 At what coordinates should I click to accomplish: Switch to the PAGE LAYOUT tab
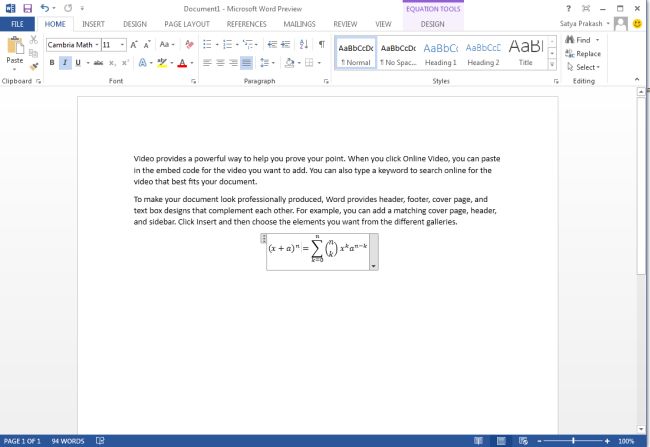click(187, 24)
